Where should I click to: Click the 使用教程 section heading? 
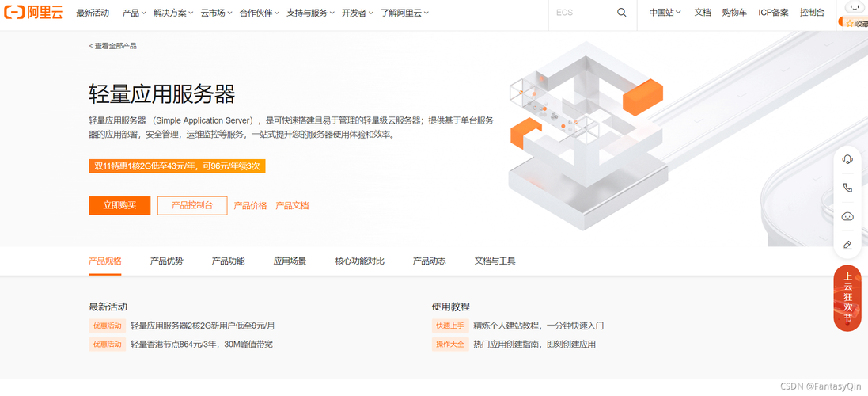coord(451,307)
